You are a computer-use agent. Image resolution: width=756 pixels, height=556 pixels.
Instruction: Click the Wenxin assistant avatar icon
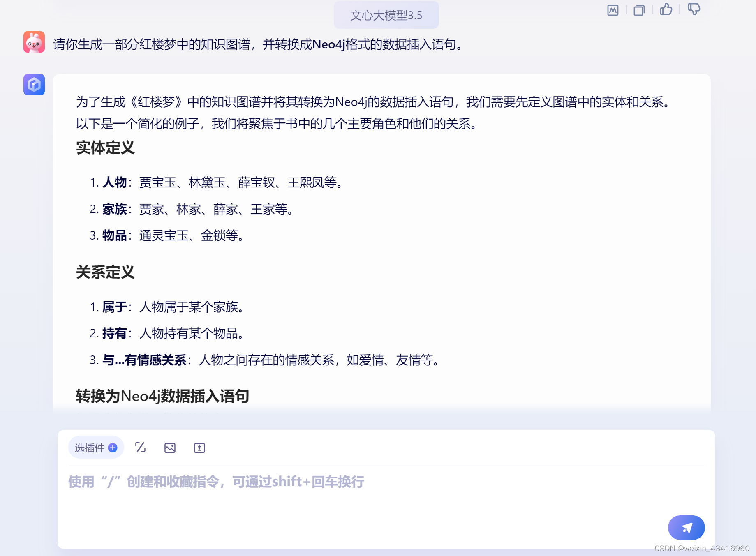pyautogui.click(x=34, y=85)
